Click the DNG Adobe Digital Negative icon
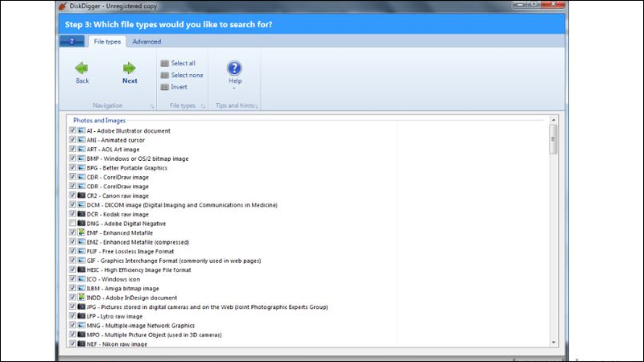 [81, 224]
